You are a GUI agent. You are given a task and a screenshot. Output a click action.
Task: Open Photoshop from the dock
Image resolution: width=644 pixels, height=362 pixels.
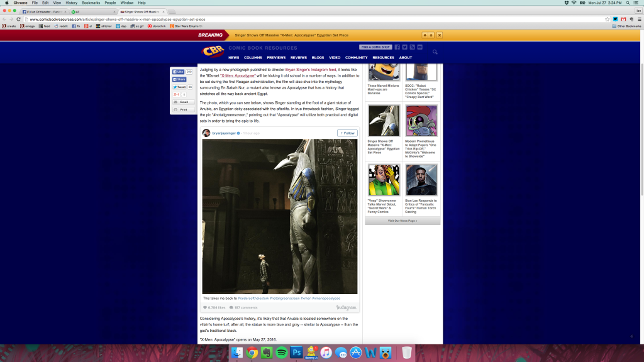pos(297,353)
